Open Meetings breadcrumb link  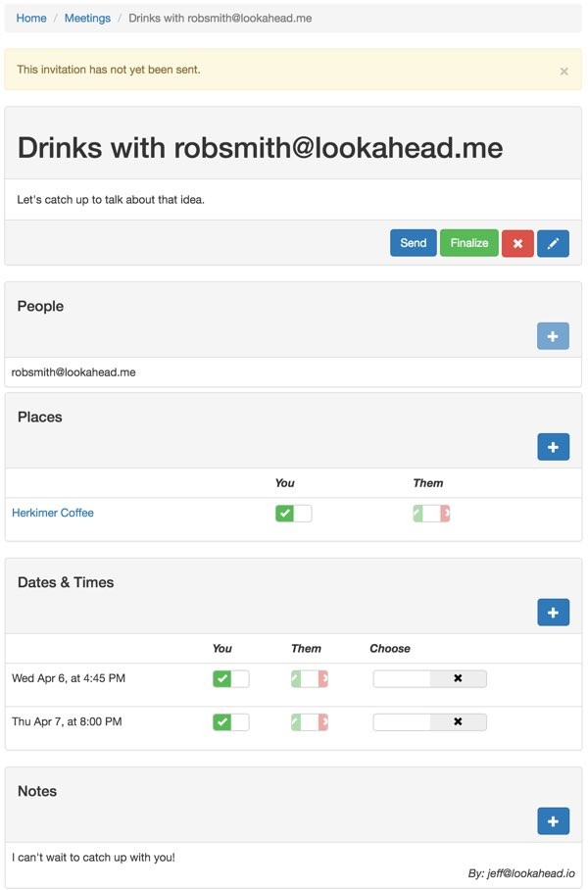pyautogui.click(x=87, y=19)
